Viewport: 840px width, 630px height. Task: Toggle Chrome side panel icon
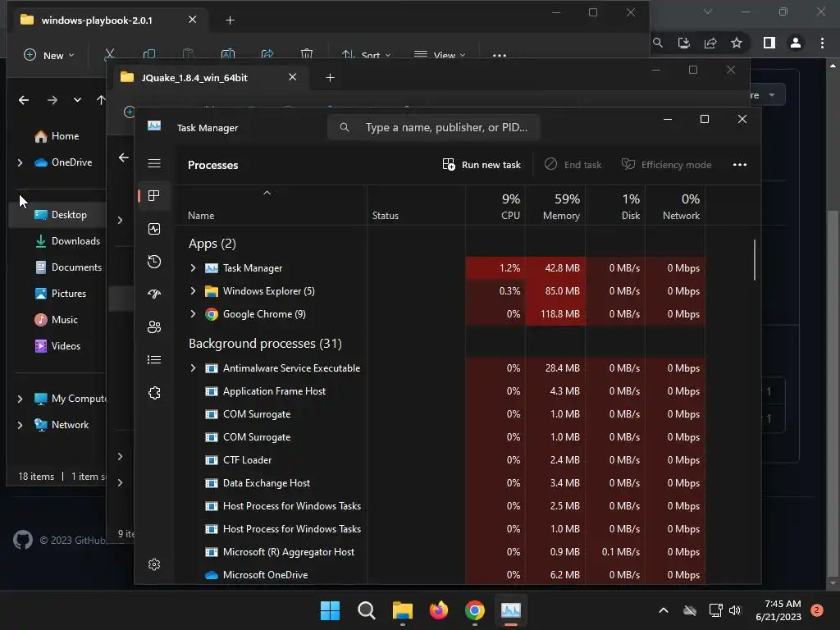tap(769, 43)
